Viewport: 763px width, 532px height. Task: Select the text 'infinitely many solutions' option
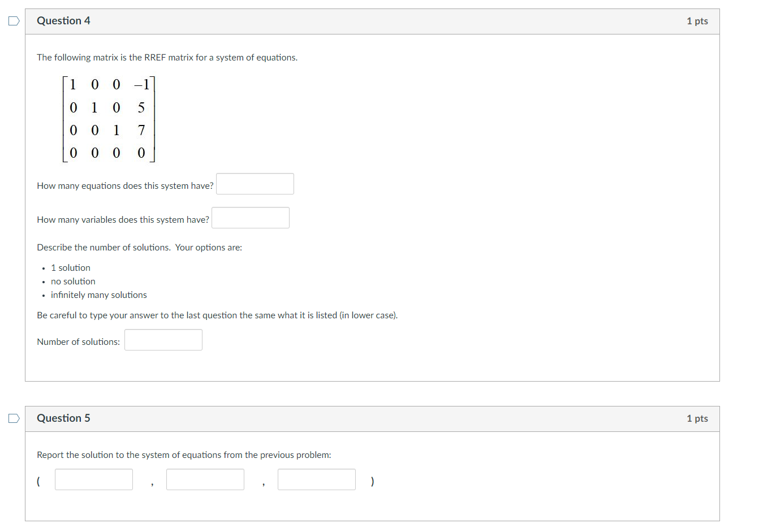tap(98, 295)
